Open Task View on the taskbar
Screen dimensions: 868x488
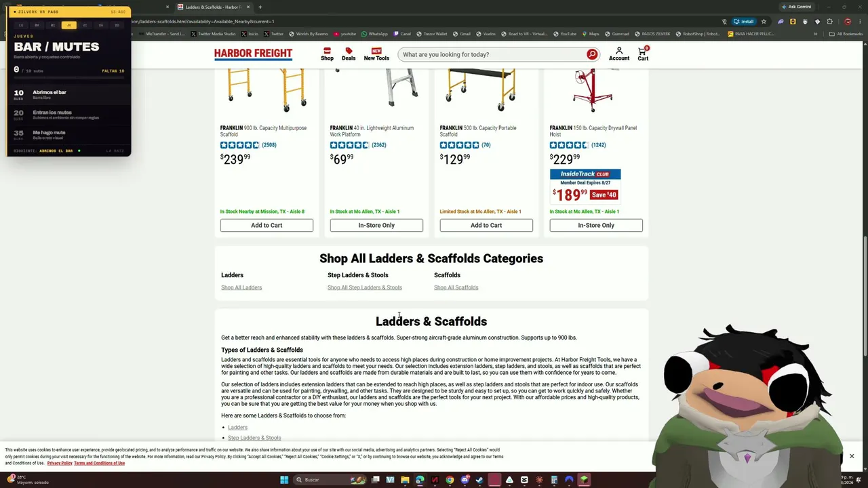point(375,480)
